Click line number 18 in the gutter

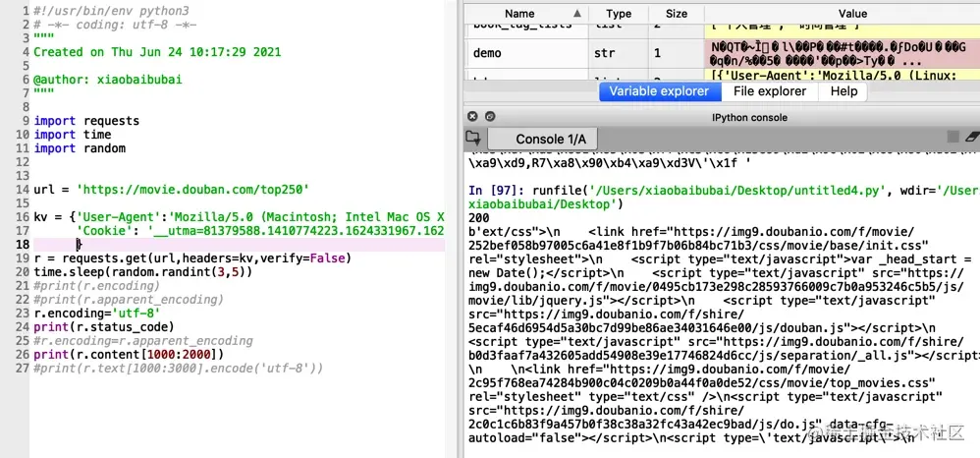click(x=22, y=245)
